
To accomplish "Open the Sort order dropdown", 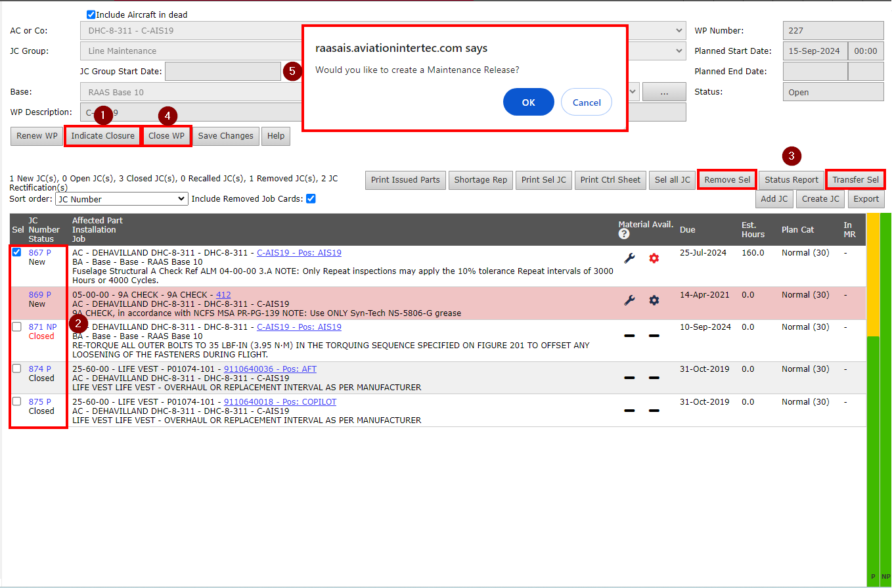I will click(x=121, y=198).
